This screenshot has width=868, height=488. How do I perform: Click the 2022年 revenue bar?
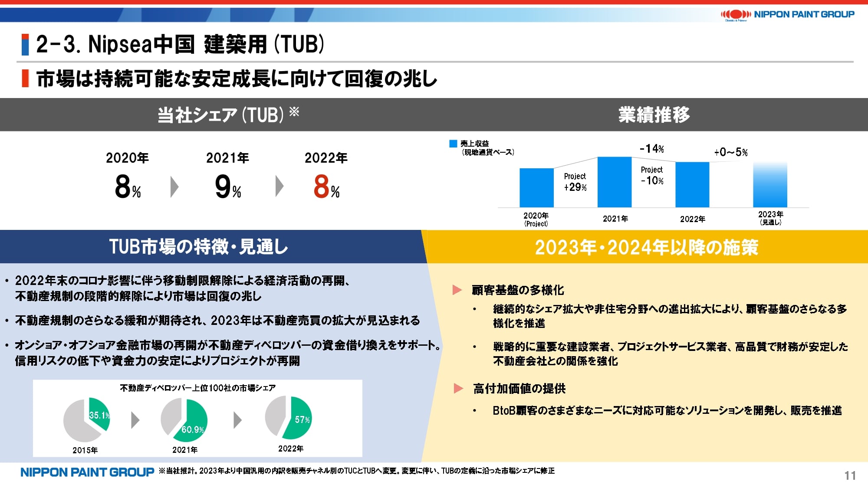[x=692, y=185]
